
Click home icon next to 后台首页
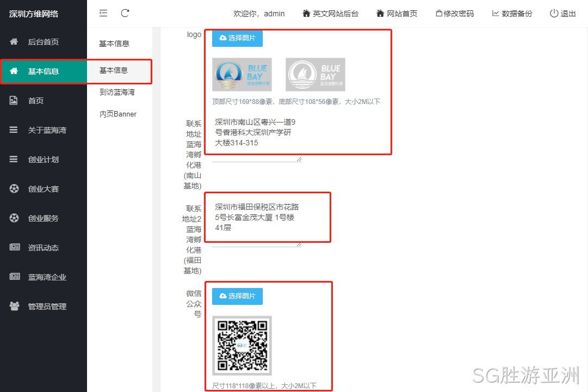14,41
